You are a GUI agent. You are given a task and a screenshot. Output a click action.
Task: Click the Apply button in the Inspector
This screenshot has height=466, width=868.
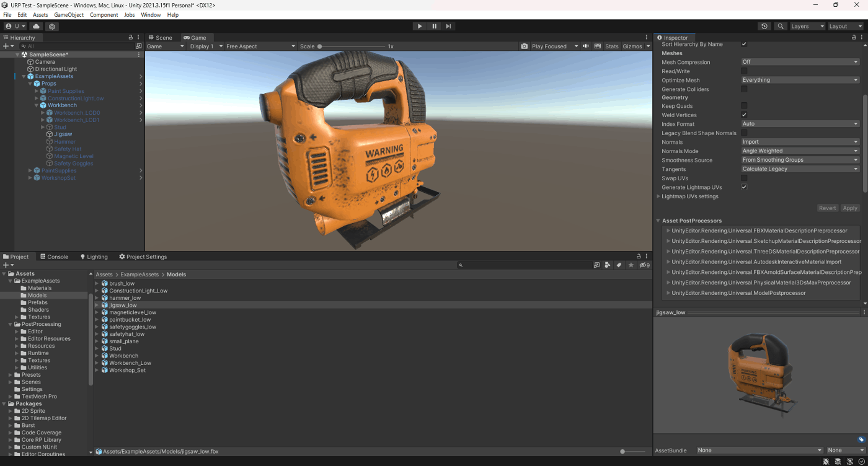tap(850, 208)
